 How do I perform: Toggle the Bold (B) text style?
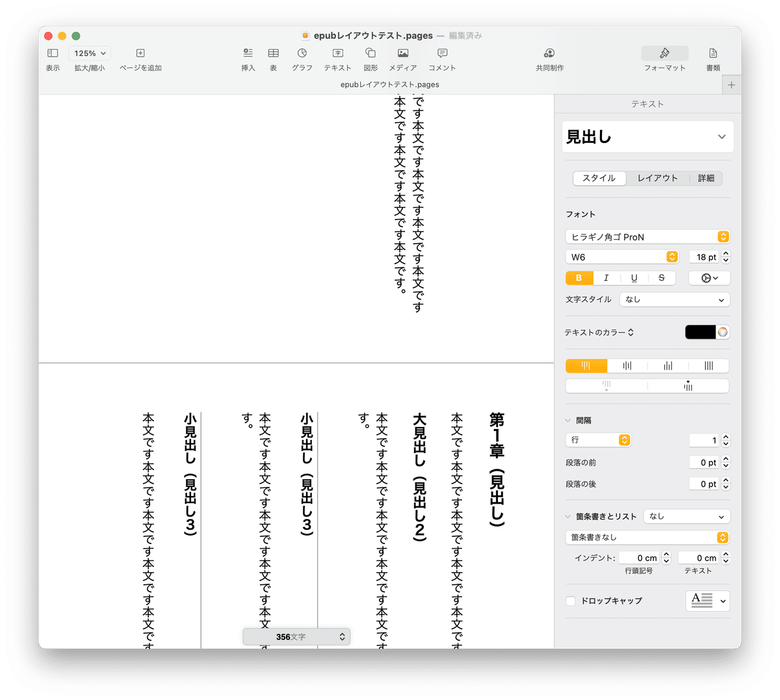[x=579, y=278]
